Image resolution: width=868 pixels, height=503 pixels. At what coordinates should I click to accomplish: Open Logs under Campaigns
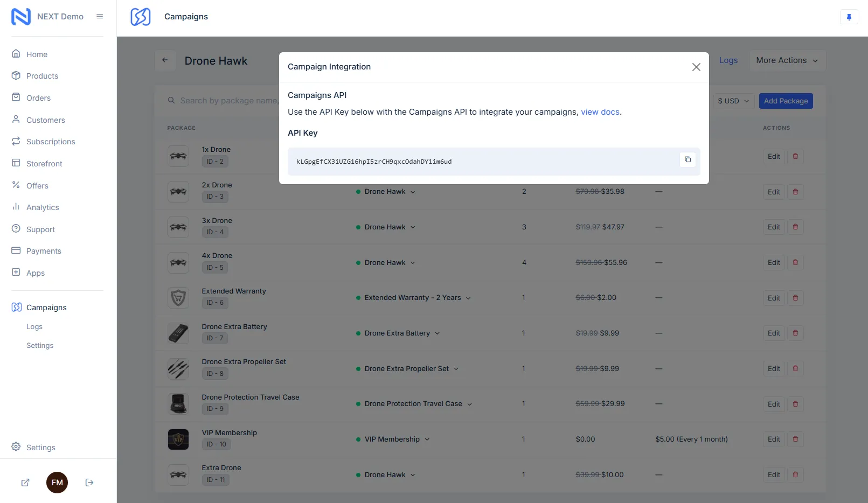tap(34, 326)
